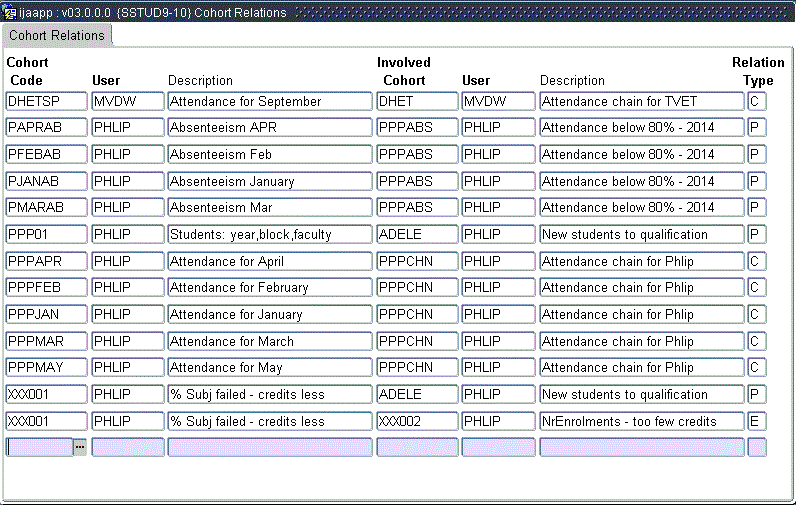The height and width of the screenshot is (505, 796).
Task: Select the Cohort Relations tab
Action: [57, 36]
